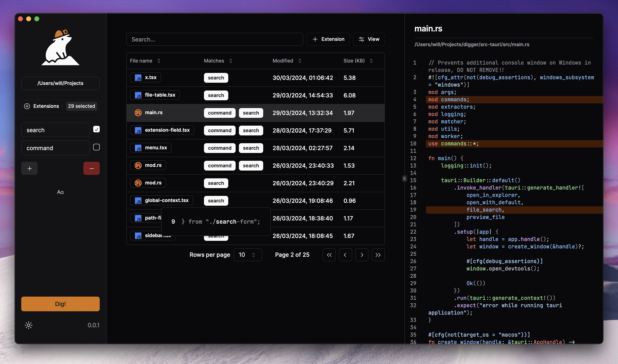Sort the table by Modified date
The image size is (618, 364).
coord(287,61)
